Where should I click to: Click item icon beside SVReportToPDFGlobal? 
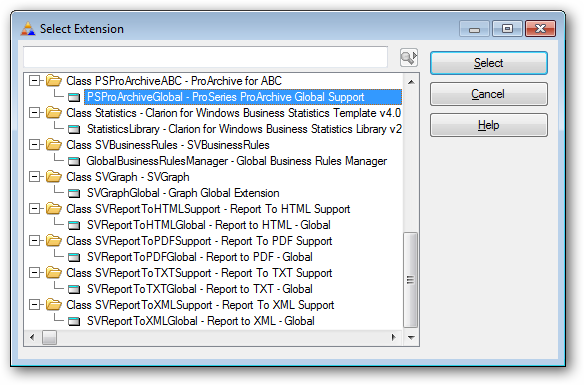tap(74, 258)
